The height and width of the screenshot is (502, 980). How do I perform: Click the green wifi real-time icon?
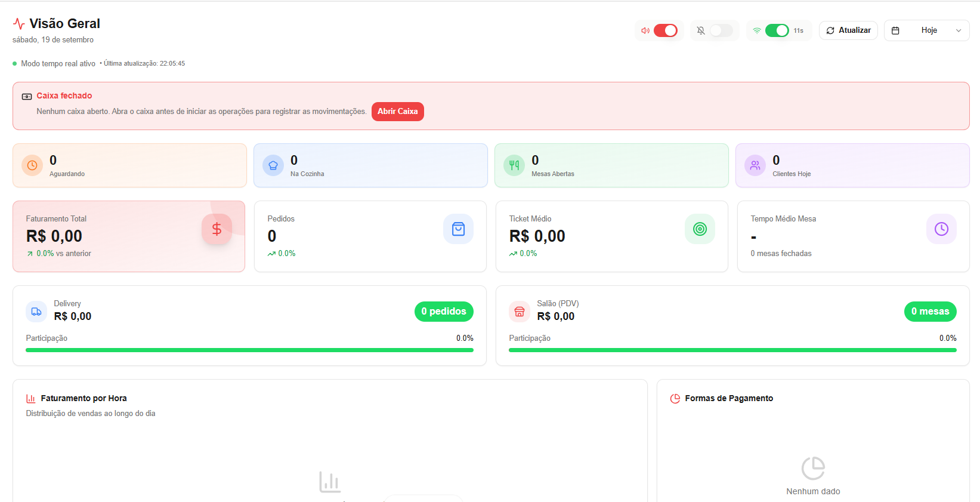click(757, 30)
